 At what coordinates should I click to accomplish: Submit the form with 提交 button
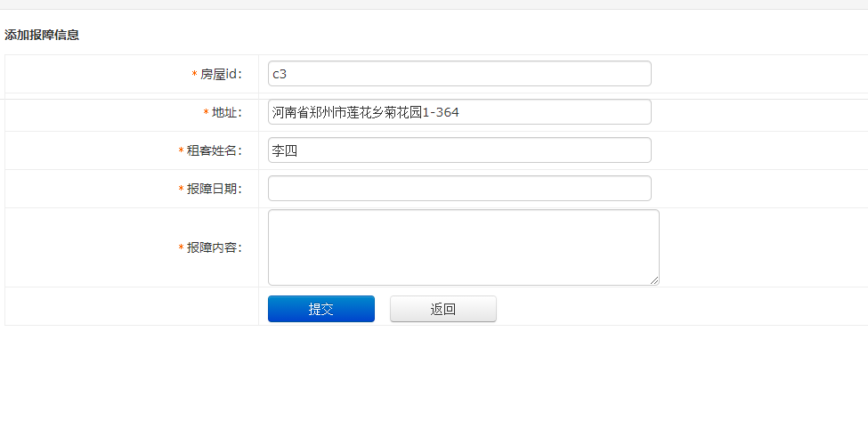point(321,309)
